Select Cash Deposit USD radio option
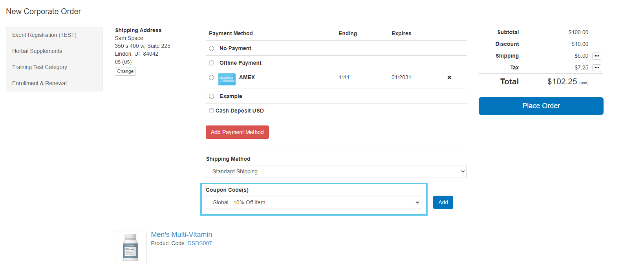644x269 pixels. point(211,111)
